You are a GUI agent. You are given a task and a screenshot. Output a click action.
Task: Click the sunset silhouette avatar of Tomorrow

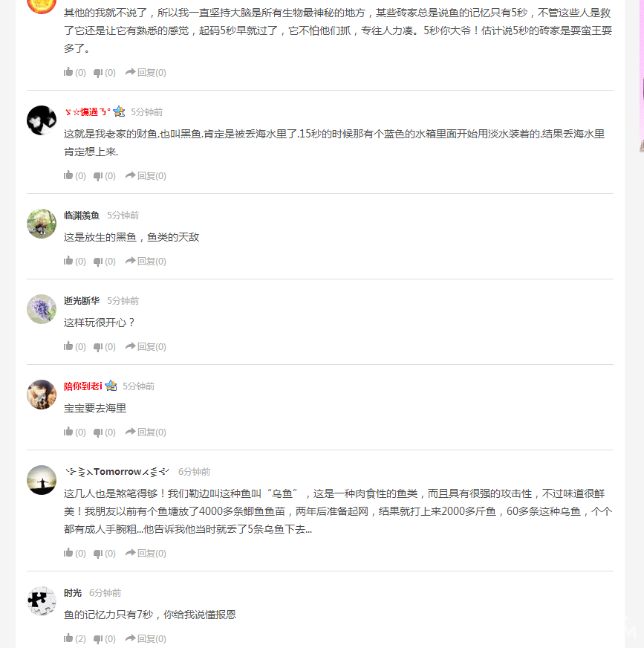click(42, 480)
